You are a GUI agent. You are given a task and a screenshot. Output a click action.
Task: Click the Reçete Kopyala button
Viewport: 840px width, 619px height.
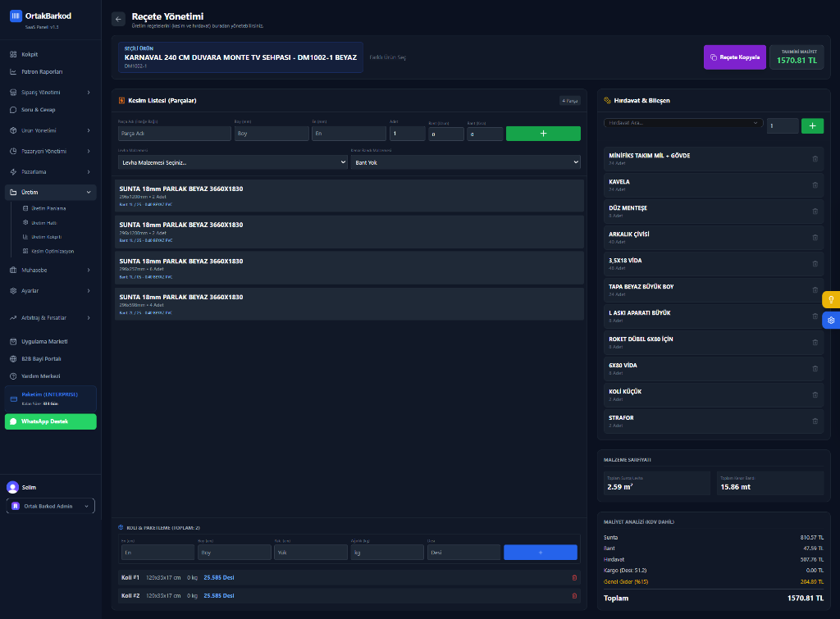pyautogui.click(x=734, y=57)
